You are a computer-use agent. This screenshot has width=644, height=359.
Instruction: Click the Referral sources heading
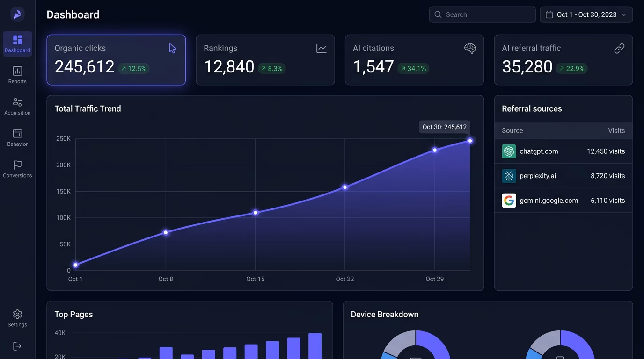[x=532, y=109]
